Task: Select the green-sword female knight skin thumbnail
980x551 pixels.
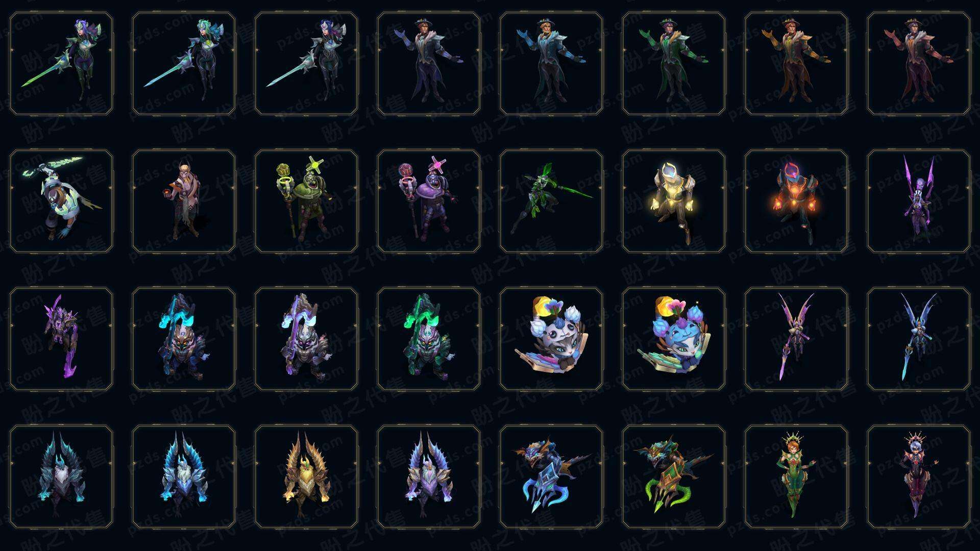Action: pos(61,64)
